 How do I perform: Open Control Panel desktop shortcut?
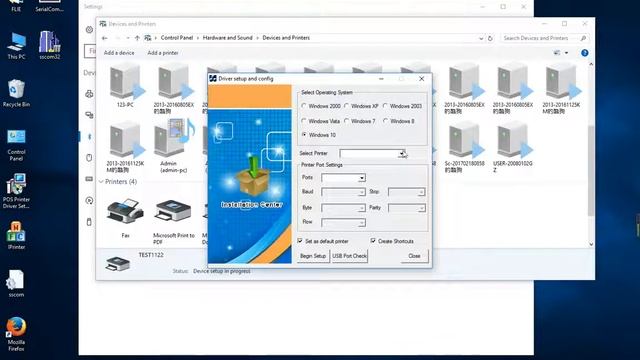coord(16,145)
